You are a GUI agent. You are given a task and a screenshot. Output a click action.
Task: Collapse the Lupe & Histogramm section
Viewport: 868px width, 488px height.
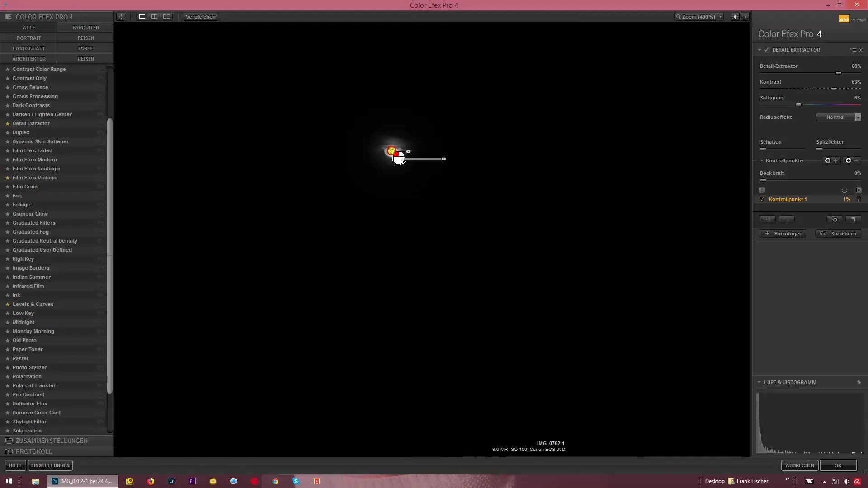coord(759,382)
